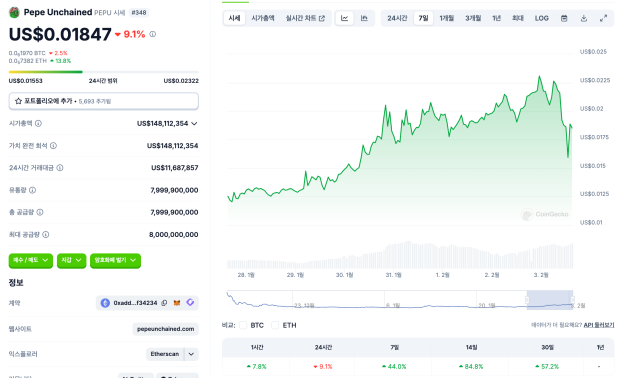Expand the Etherscan explorer dropdown arrow

(x=191, y=354)
